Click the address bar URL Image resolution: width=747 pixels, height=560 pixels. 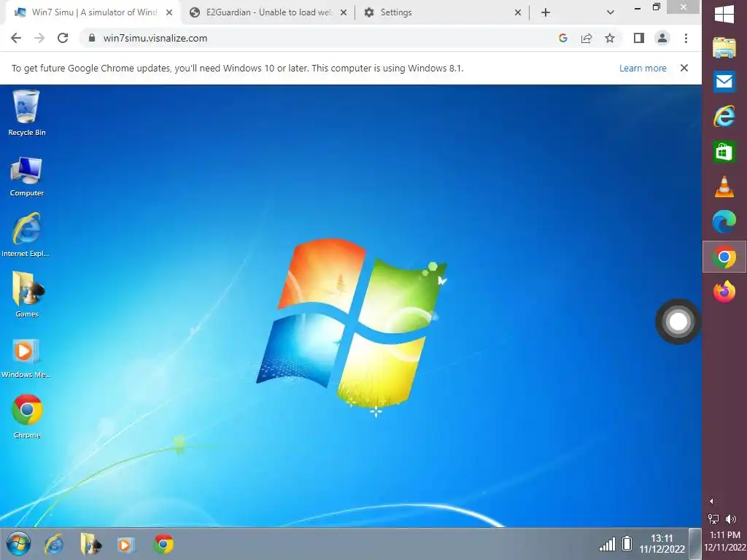click(155, 38)
